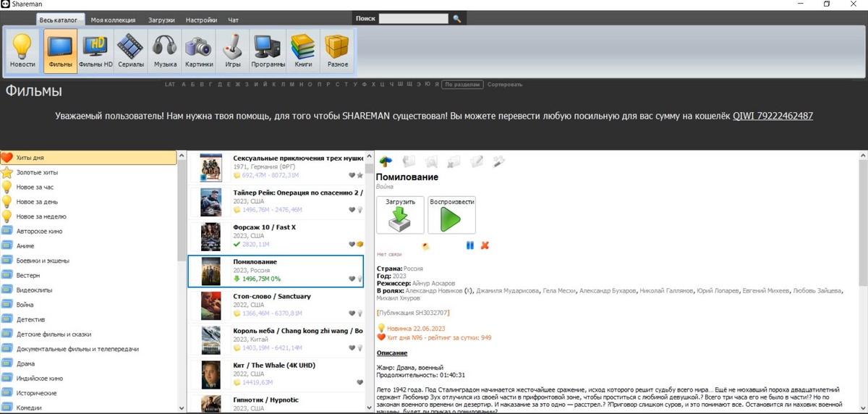The width and height of the screenshot is (868, 414).
Task: Select Тайлер Рейк: Операция по спасению 2 title
Action: (x=298, y=193)
